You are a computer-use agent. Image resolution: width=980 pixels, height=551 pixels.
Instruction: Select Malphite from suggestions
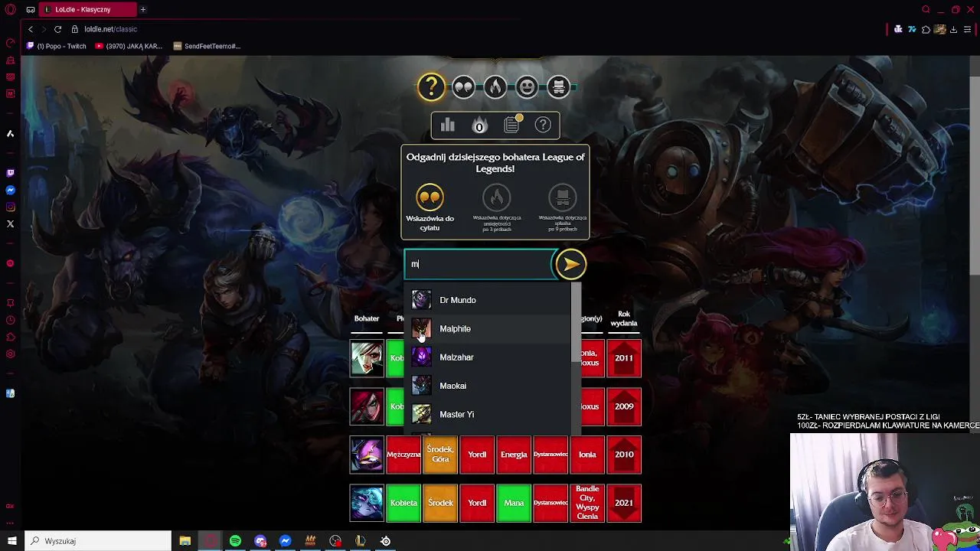[488, 328]
